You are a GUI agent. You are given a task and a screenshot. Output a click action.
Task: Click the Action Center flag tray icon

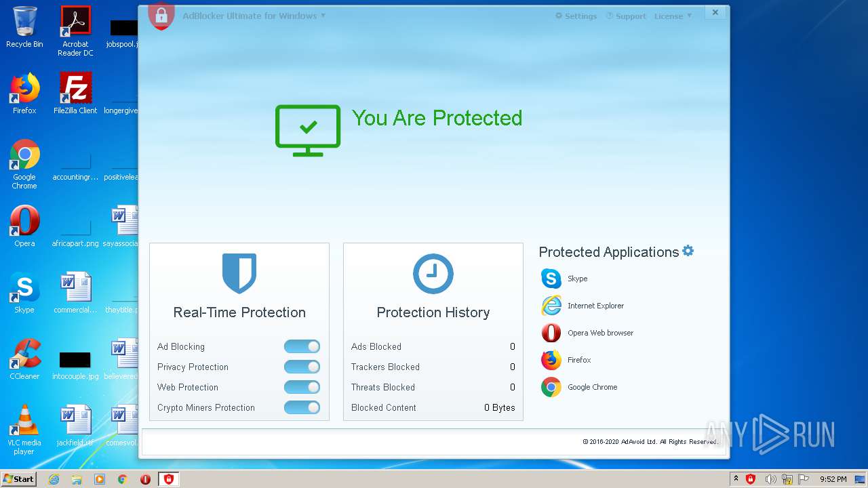(804, 479)
